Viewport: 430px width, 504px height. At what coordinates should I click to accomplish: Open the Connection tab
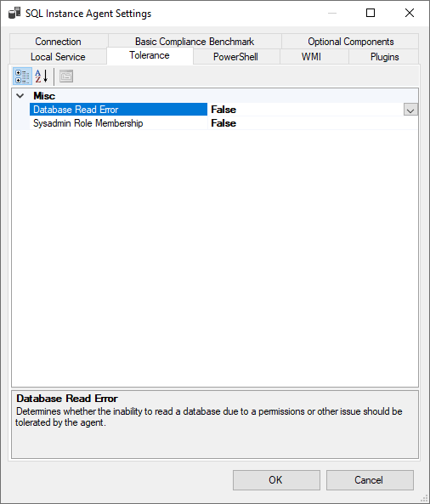pos(59,41)
